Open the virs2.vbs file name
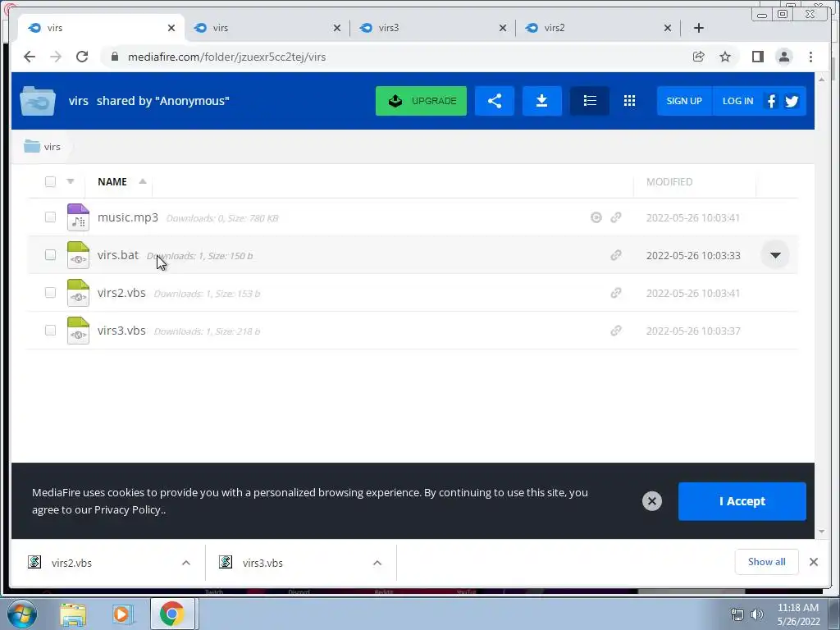This screenshot has height=630, width=840. [x=121, y=293]
